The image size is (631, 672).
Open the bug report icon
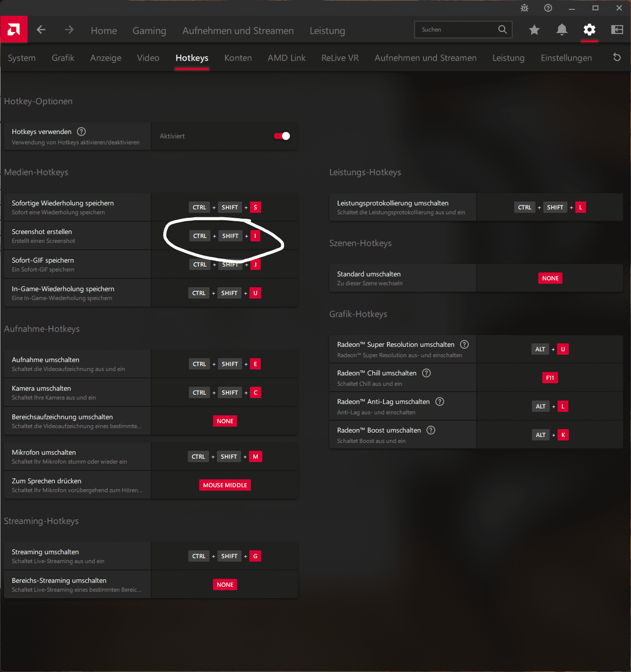pyautogui.click(x=525, y=8)
